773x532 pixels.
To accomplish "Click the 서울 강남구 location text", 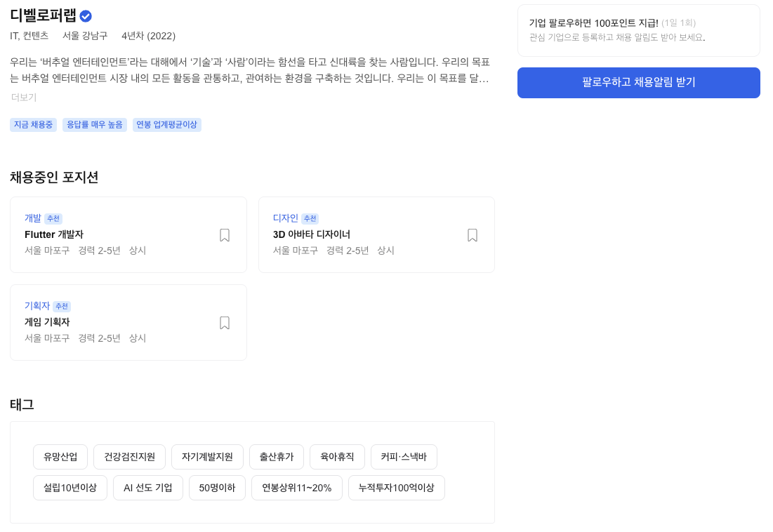I will (85, 36).
